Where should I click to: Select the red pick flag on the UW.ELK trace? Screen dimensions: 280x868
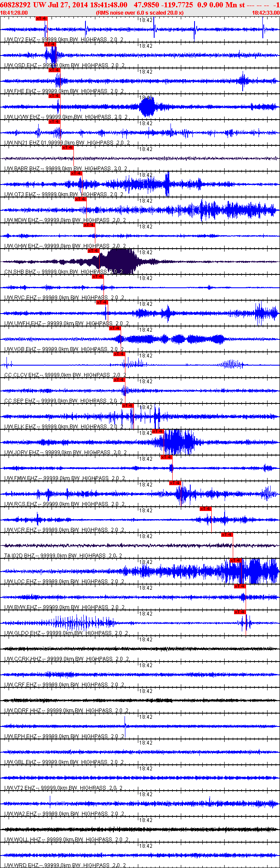point(128,406)
